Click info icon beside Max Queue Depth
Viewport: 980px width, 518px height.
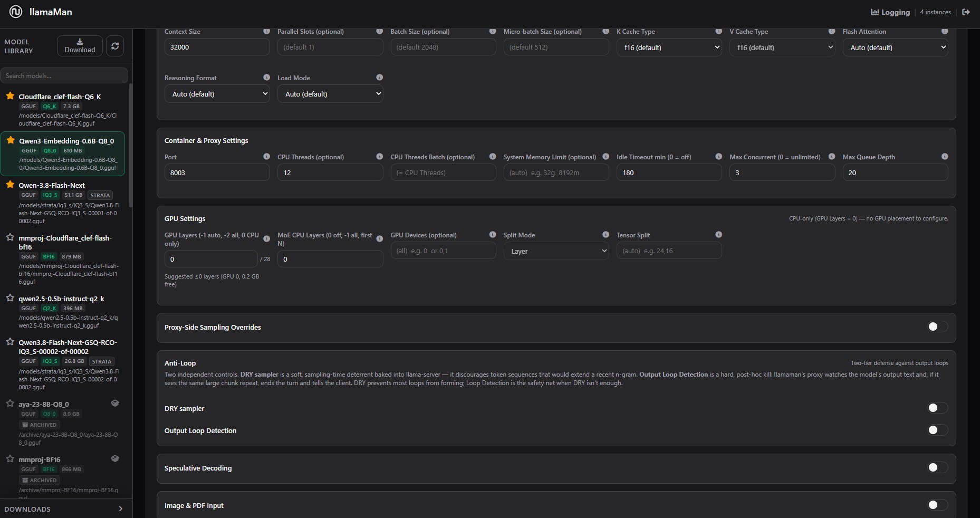(945, 157)
